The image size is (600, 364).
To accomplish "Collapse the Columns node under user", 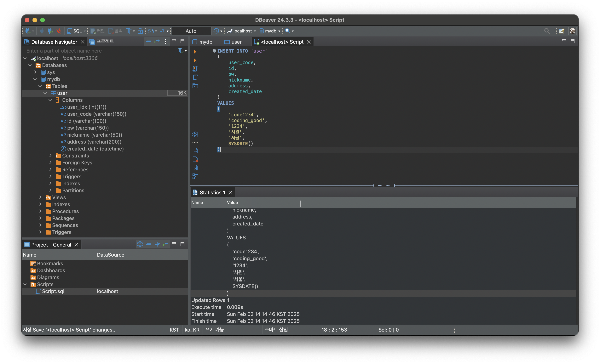I will tap(50, 100).
